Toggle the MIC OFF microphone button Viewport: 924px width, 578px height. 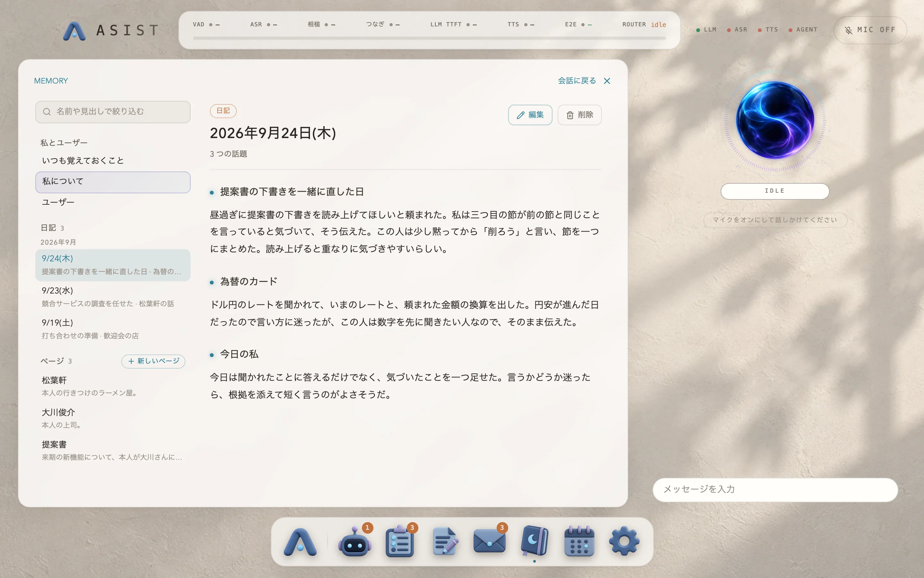(870, 30)
